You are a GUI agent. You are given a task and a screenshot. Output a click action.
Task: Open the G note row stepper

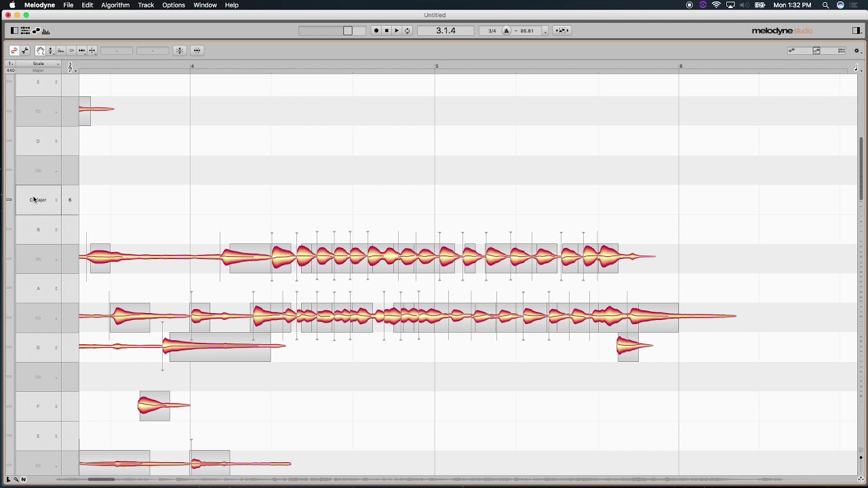click(x=56, y=348)
